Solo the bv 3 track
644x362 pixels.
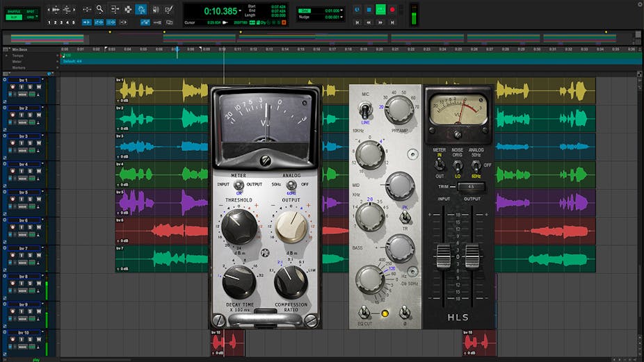pyautogui.click(x=31, y=144)
